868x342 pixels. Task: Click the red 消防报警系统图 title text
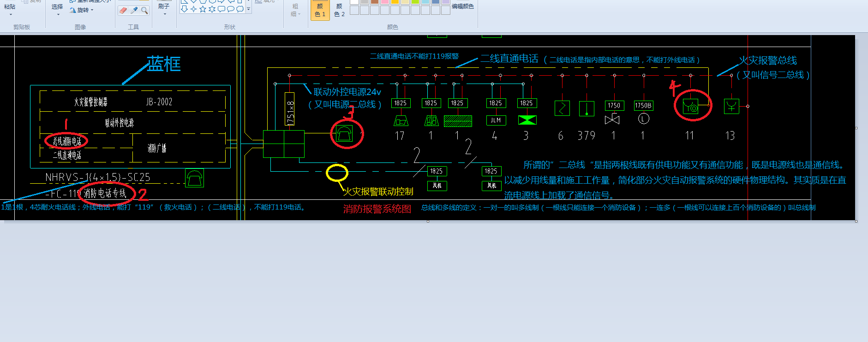(377, 209)
